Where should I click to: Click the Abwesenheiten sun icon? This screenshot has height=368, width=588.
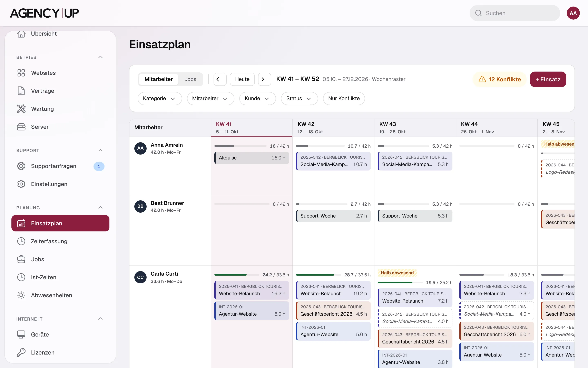coord(21,295)
